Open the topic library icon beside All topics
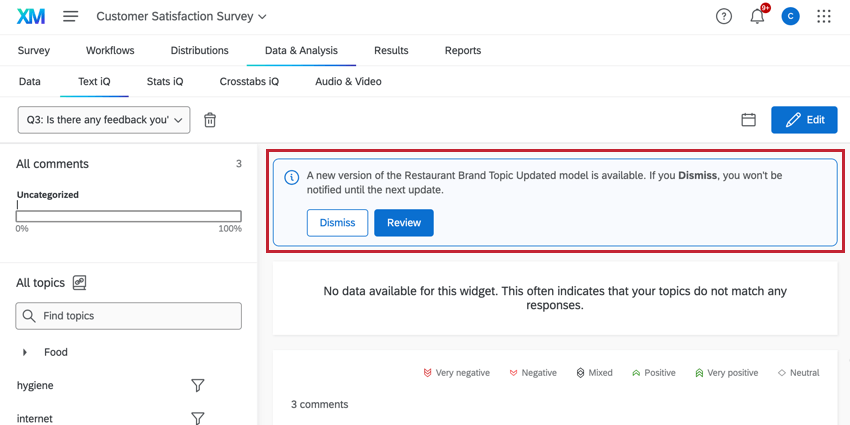Image resolution: width=850 pixels, height=425 pixels. point(80,283)
